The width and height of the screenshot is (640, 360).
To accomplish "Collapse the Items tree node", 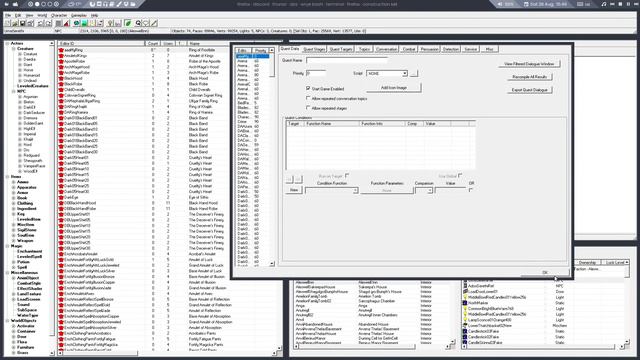I will (7, 177).
